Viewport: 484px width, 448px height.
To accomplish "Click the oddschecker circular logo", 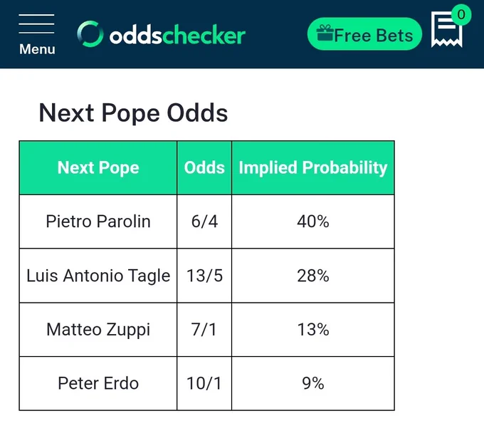I will (x=90, y=34).
